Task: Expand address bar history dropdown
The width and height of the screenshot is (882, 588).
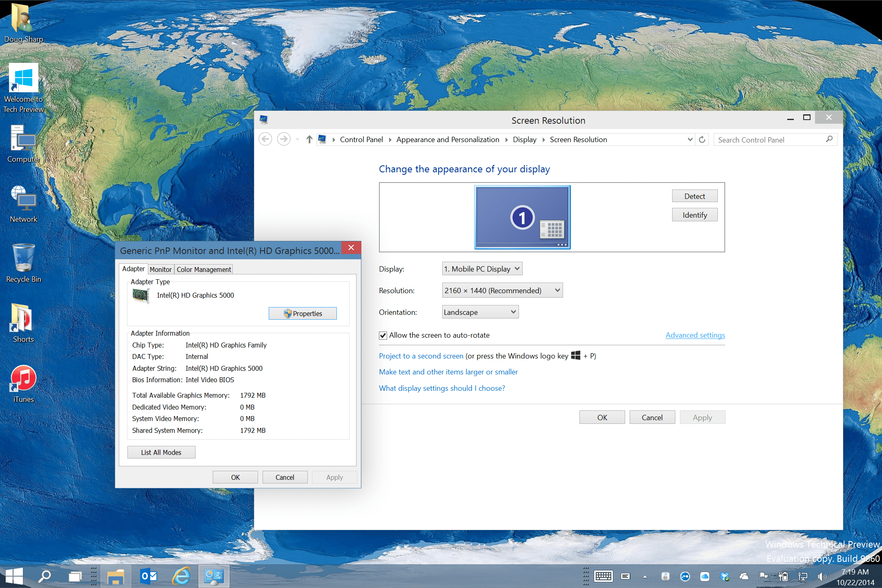Action: point(690,139)
